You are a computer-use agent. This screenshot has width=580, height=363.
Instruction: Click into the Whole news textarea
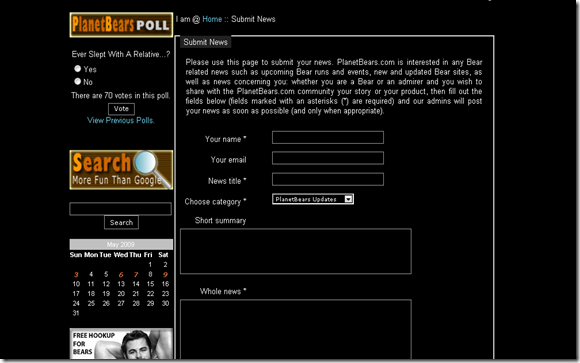pyautogui.click(x=296, y=329)
